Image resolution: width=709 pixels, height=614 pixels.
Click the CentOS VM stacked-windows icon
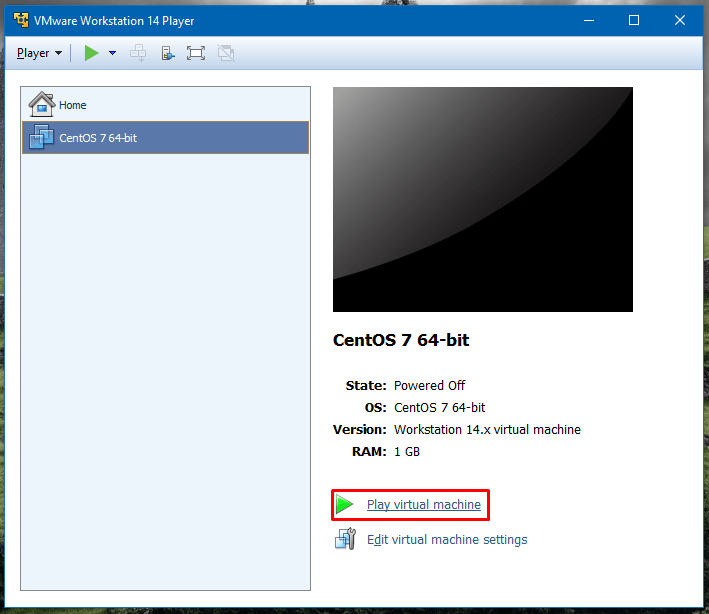(41, 137)
